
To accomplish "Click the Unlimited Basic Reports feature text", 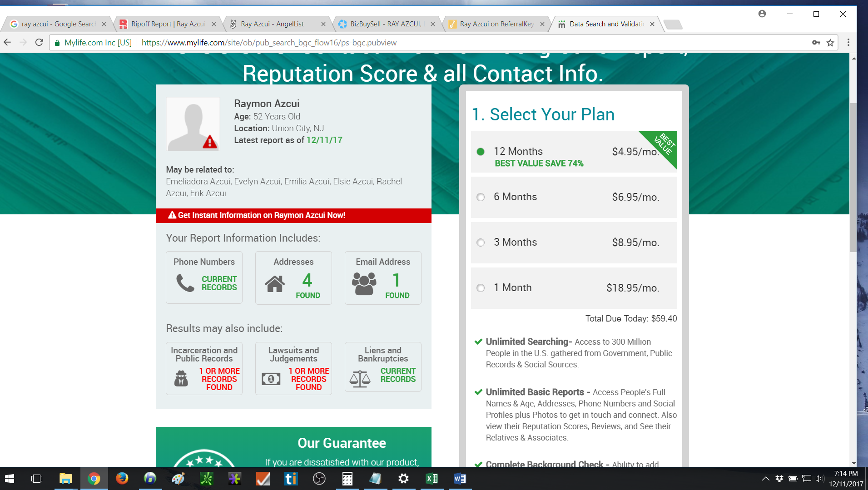I will pyautogui.click(x=581, y=415).
